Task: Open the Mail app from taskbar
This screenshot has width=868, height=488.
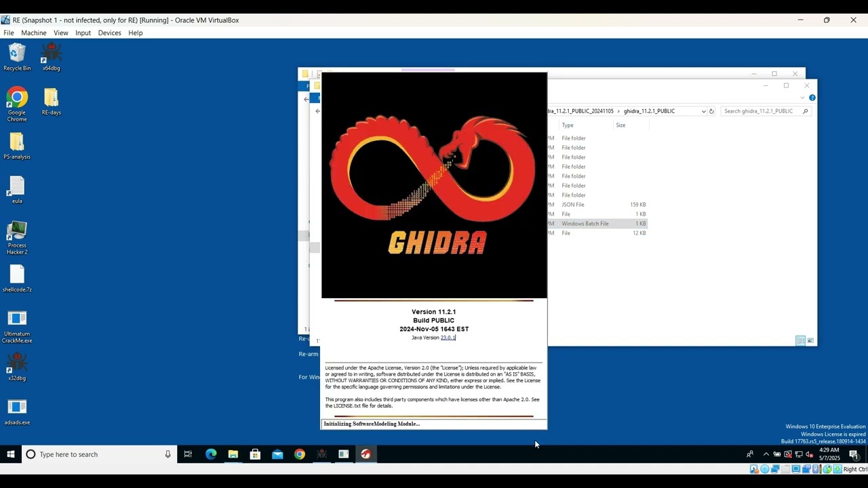Action: click(277, 454)
